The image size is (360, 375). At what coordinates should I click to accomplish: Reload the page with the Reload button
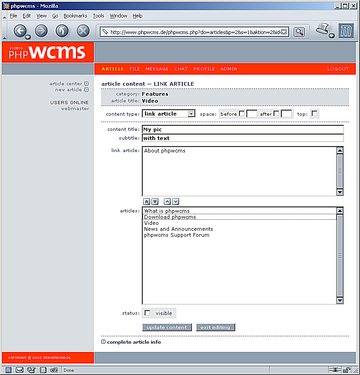(x=62, y=31)
